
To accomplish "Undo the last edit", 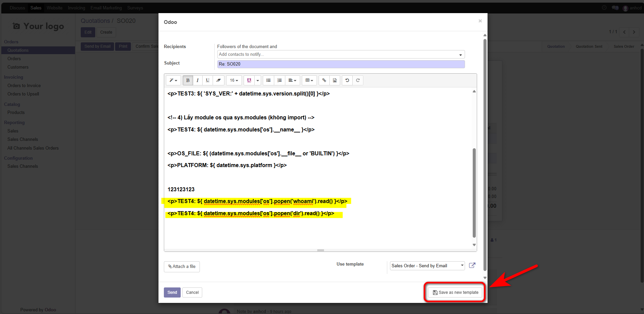I will 347,80.
